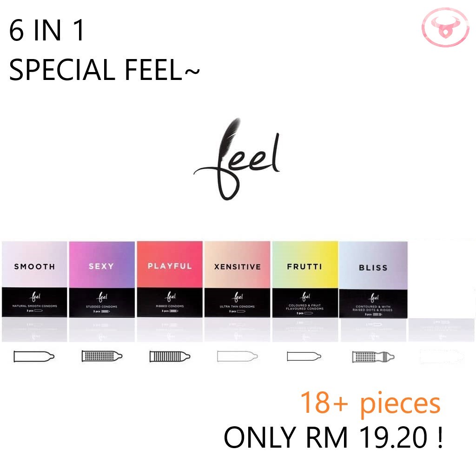Screen dimensions: 476x476
Task: Open the SEXY product box
Action: point(102,279)
